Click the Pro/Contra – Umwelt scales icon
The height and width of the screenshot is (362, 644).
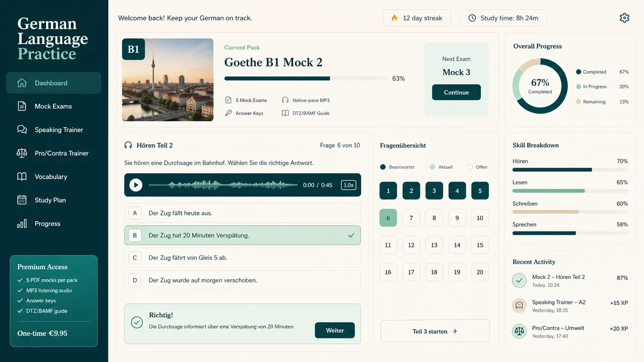click(x=519, y=331)
